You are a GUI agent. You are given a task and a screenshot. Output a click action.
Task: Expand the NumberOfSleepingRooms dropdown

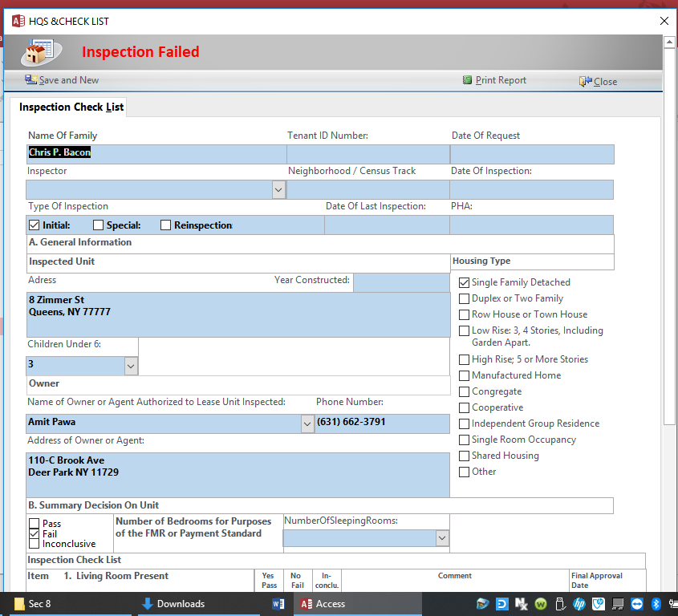pos(442,537)
